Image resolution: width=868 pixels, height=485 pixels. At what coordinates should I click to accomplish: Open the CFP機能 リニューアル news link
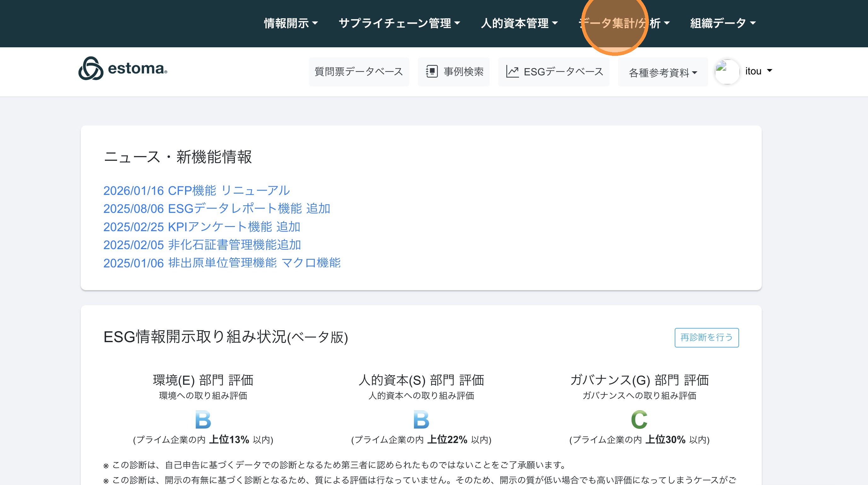click(196, 190)
